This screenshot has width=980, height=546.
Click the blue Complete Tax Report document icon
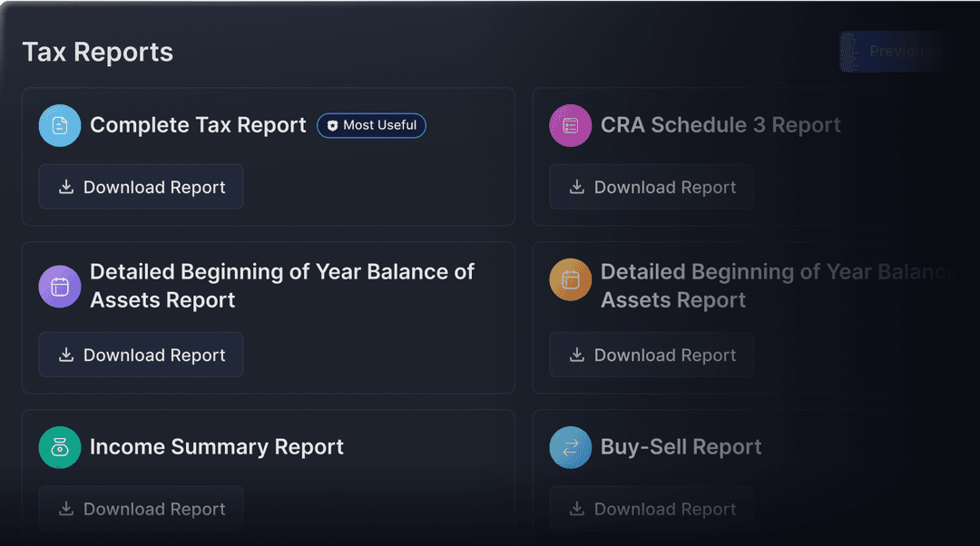(x=60, y=125)
